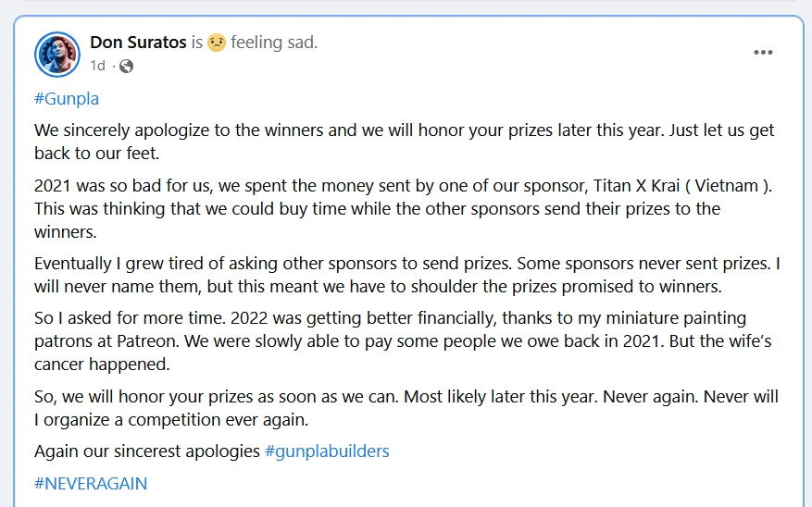The image size is (812, 507).
Task: Click the public globe privacy icon
Action: 127,66
